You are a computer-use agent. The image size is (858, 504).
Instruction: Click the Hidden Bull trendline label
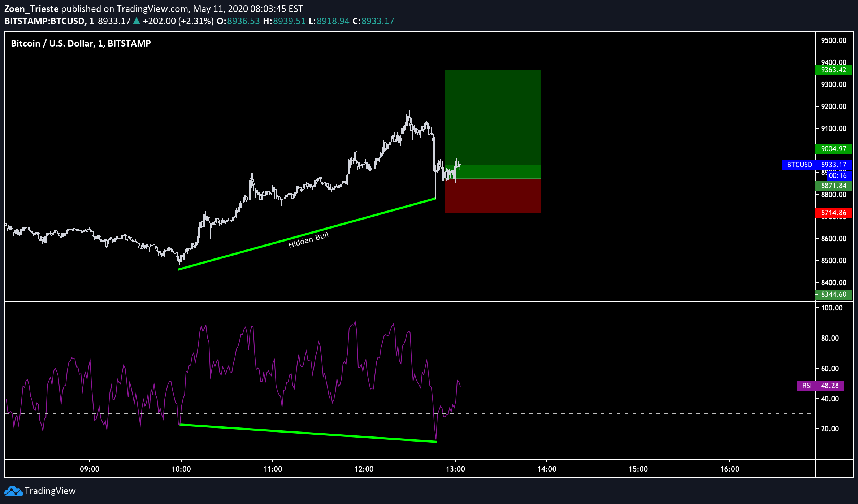pyautogui.click(x=308, y=240)
